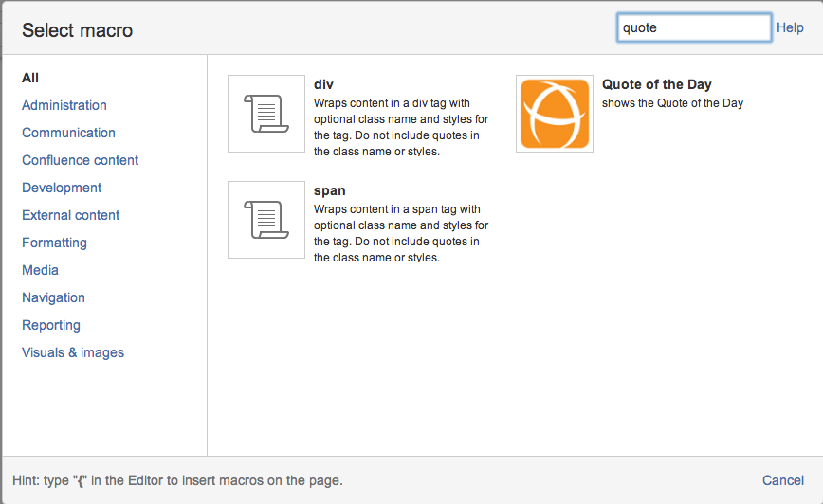Image resolution: width=823 pixels, height=504 pixels.
Task: Open the Confluence content category
Action: 81,160
